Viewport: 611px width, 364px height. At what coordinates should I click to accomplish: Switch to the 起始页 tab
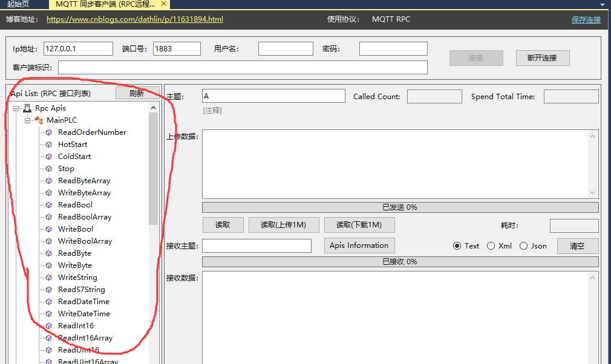[18, 5]
